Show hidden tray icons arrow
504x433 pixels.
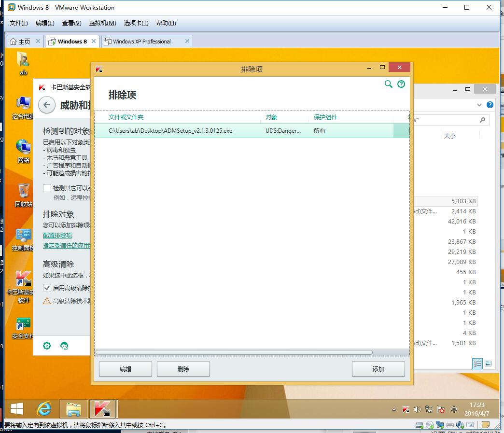pyautogui.click(x=394, y=409)
